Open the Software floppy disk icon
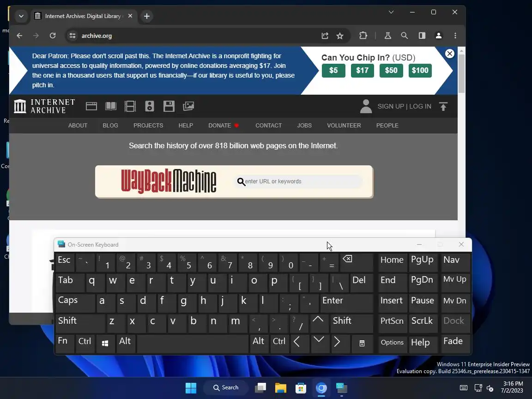 (x=169, y=106)
